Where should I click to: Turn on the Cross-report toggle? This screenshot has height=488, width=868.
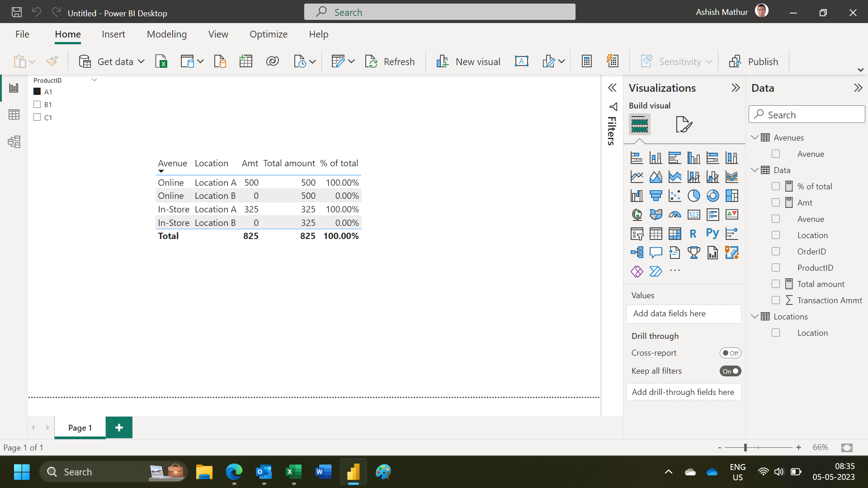730,353
